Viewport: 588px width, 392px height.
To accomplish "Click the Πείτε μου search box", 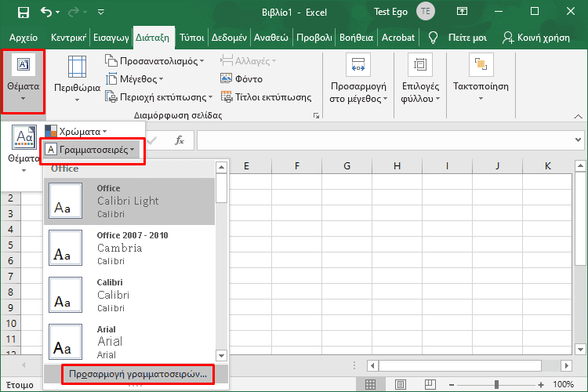I will pyautogui.click(x=467, y=38).
